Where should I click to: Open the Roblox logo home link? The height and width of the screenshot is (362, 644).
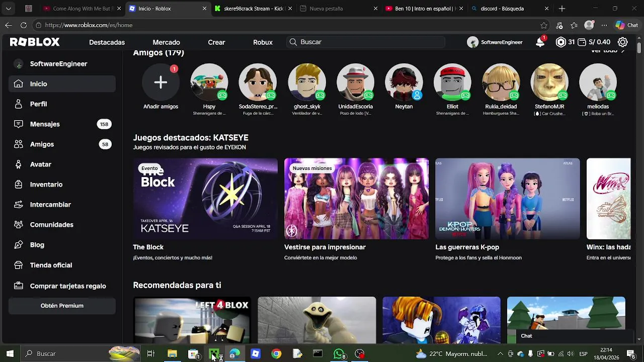pos(35,42)
